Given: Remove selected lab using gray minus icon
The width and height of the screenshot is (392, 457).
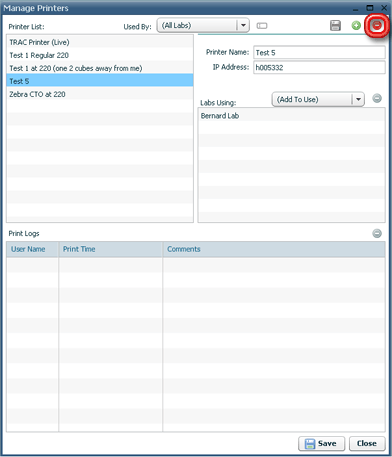Looking at the screenshot, I should point(377,98).
